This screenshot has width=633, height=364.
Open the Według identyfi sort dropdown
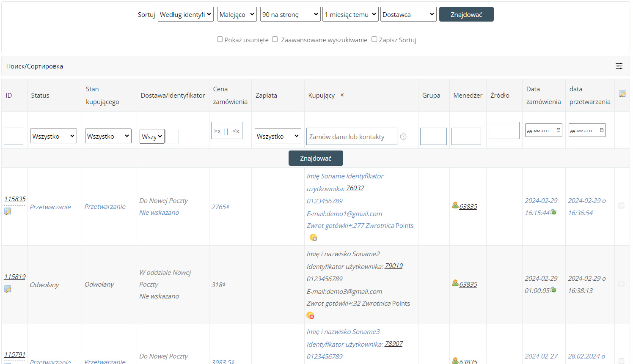click(x=185, y=14)
